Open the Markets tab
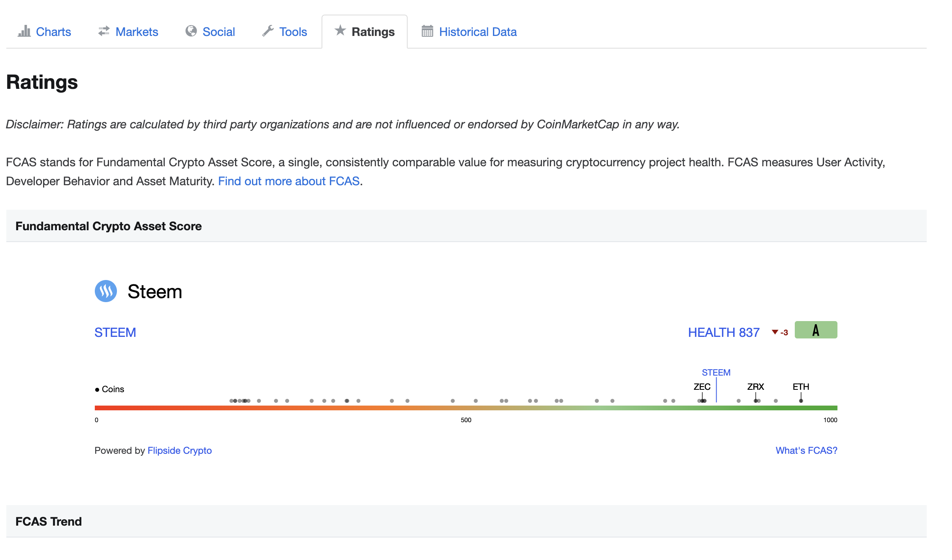The height and width of the screenshot is (560, 952). pyautogui.click(x=137, y=32)
